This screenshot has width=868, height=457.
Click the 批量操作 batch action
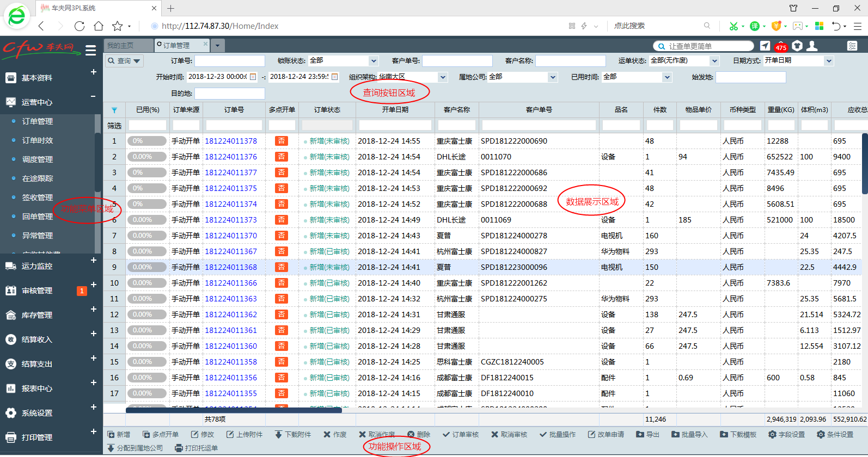558,435
